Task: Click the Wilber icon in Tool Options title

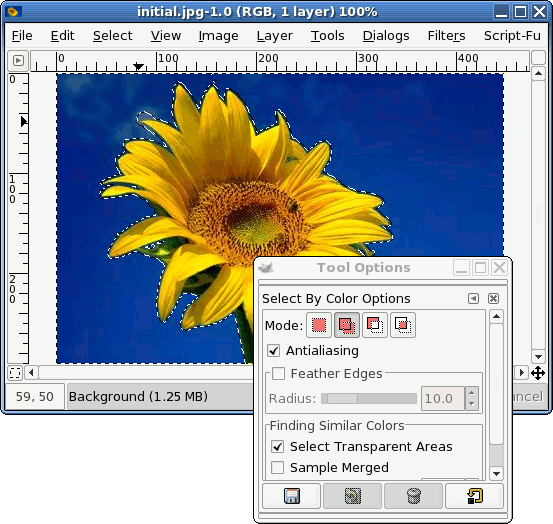Action: (x=266, y=268)
